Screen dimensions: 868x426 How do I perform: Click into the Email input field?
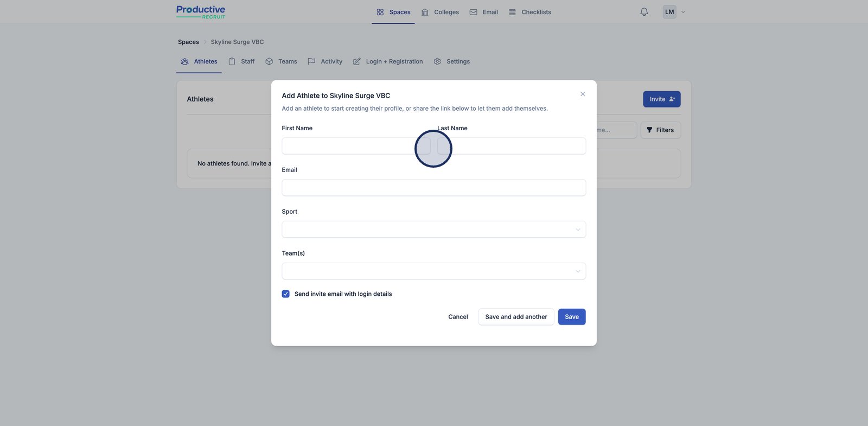tap(433, 188)
